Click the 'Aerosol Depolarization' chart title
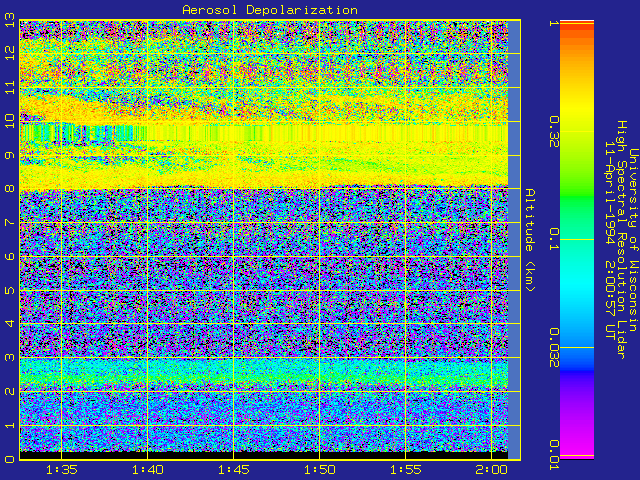This screenshot has height=480, width=640. coord(270,10)
